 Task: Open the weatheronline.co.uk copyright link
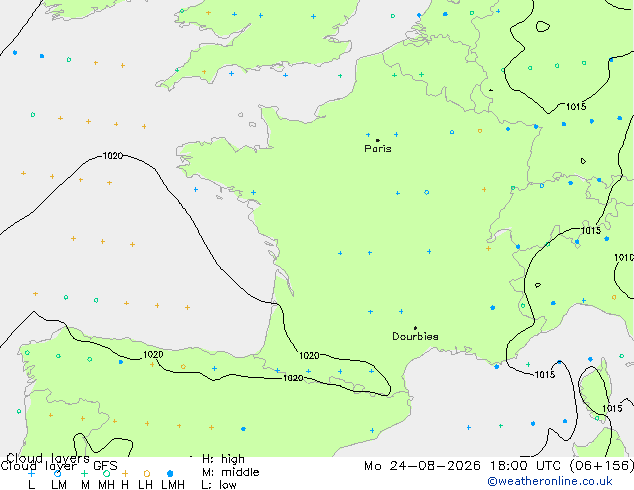pyautogui.click(x=550, y=481)
